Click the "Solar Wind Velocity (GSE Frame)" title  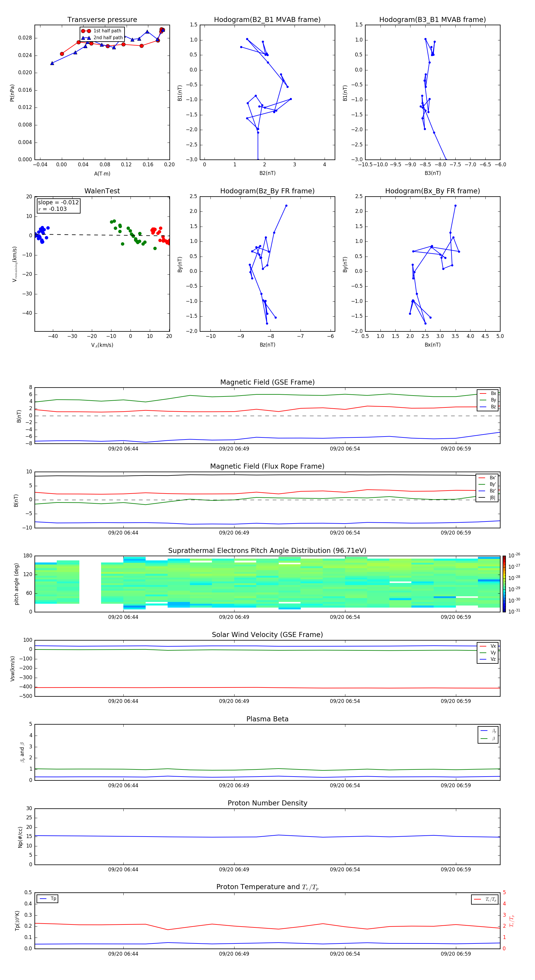click(267, 635)
